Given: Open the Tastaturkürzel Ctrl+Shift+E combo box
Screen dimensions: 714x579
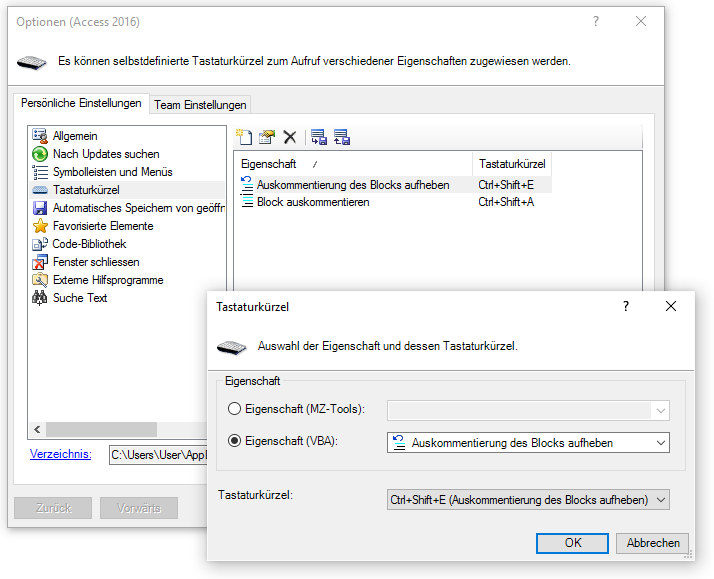Looking at the screenshot, I should (x=528, y=500).
